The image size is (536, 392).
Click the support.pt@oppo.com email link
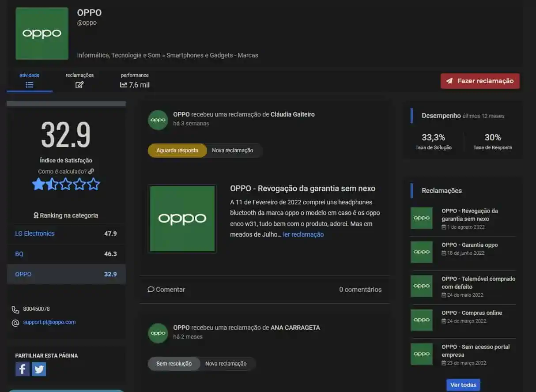pos(49,322)
